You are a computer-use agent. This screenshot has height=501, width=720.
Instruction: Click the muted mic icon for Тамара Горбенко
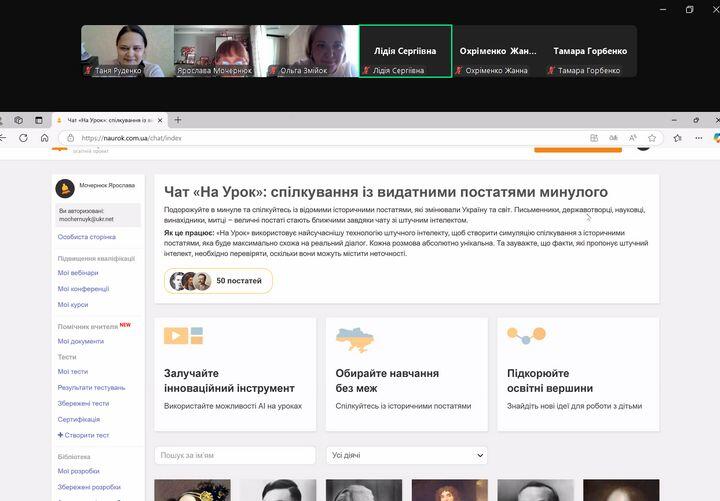pos(551,70)
